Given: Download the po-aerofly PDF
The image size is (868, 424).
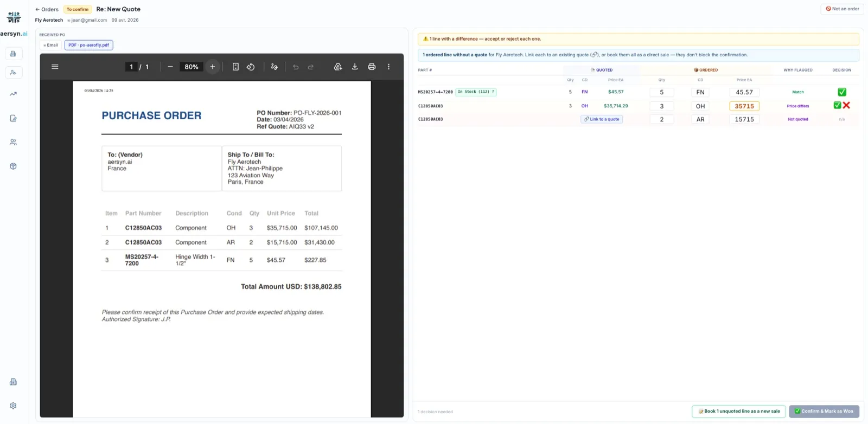Looking at the screenshot, I should [x=355, y=67].
